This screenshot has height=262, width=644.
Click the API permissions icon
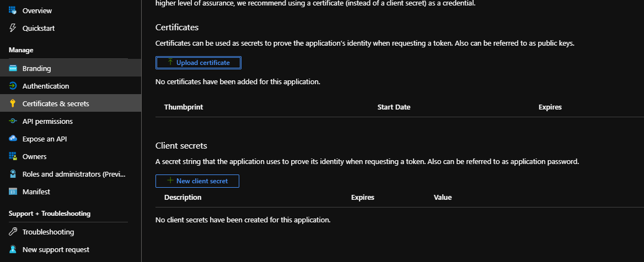point(13,121)
